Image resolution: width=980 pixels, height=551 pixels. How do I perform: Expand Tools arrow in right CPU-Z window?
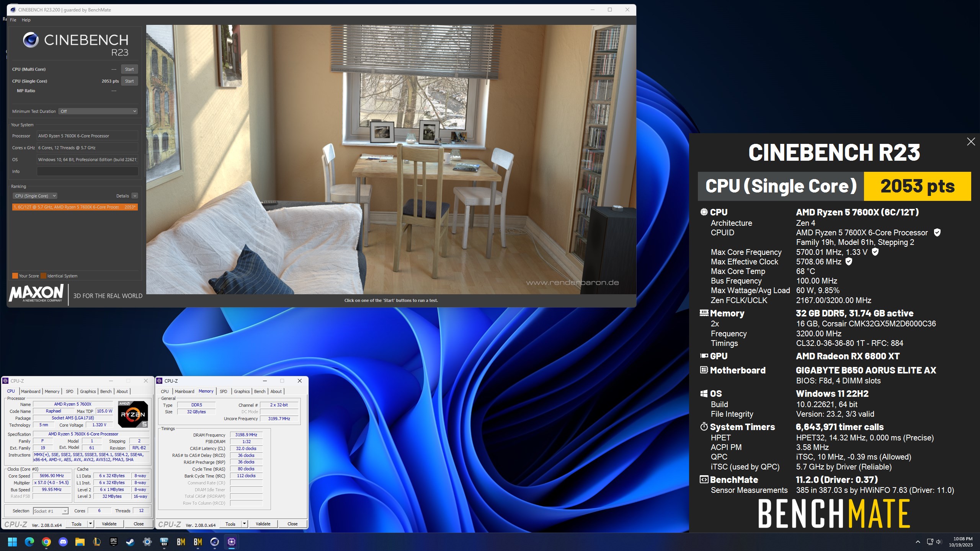pos(245,524)
